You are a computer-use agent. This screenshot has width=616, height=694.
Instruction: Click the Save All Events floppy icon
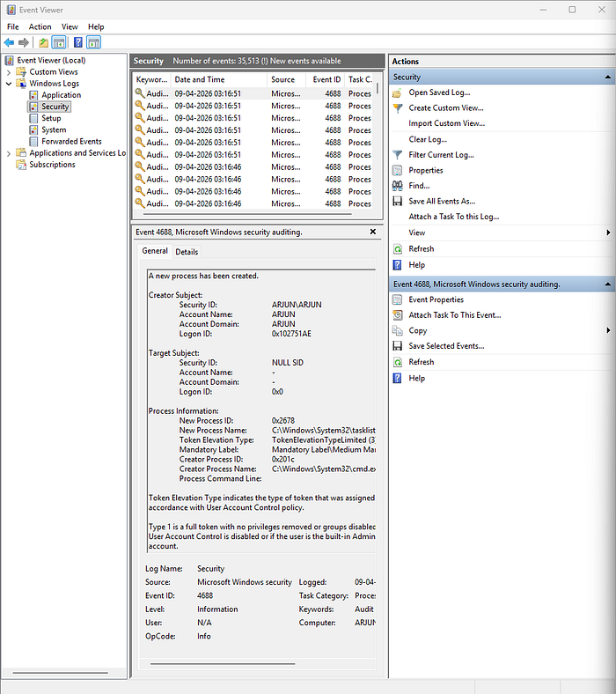pos(397,202)
